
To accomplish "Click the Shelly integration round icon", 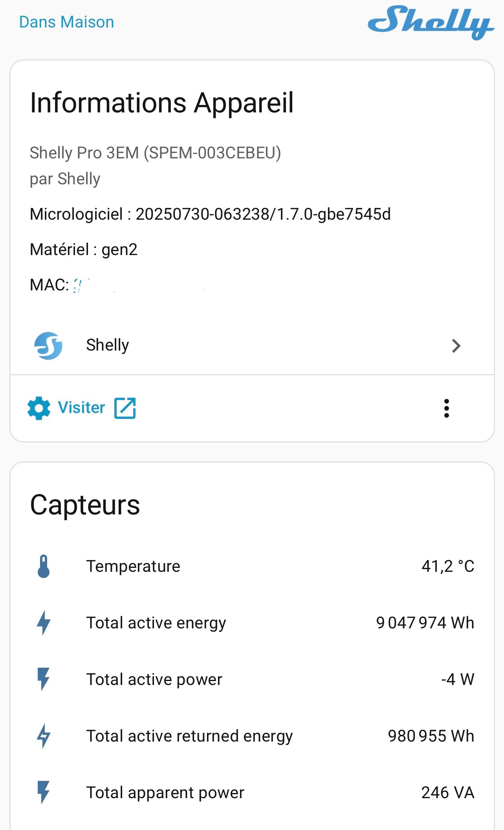I will (x=48, y=345).
